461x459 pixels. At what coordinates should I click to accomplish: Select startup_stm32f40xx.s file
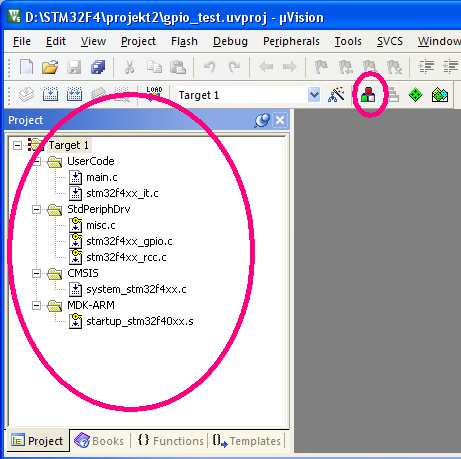coord(140,321)
